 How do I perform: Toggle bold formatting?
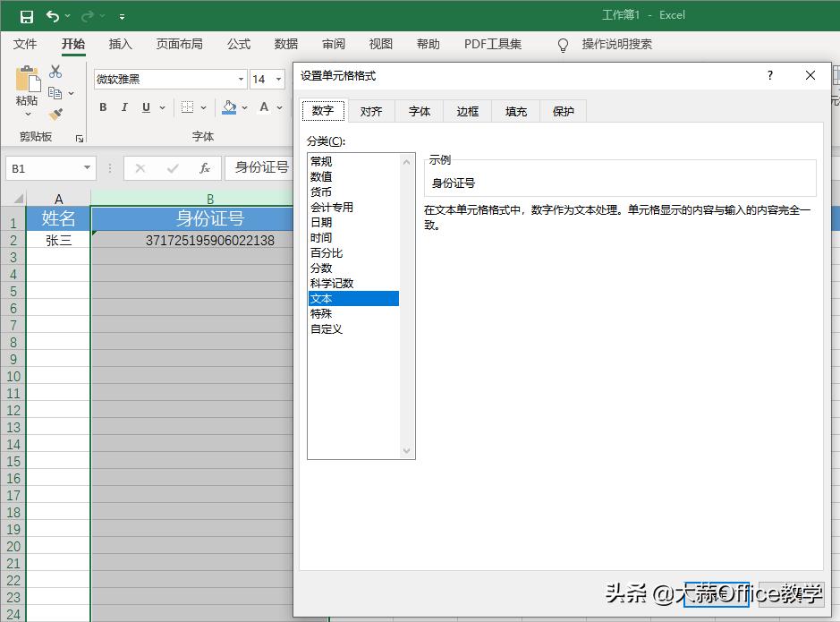click(103, 107)
